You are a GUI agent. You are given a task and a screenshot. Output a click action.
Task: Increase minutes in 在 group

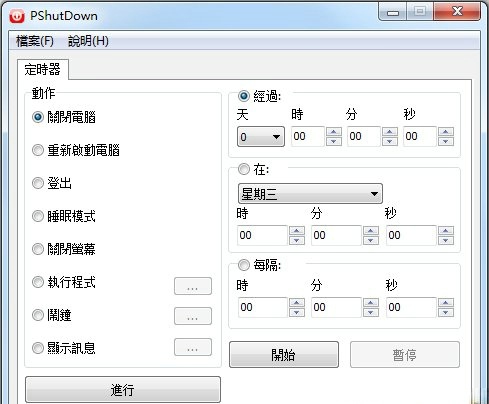[x=371, y=230]
